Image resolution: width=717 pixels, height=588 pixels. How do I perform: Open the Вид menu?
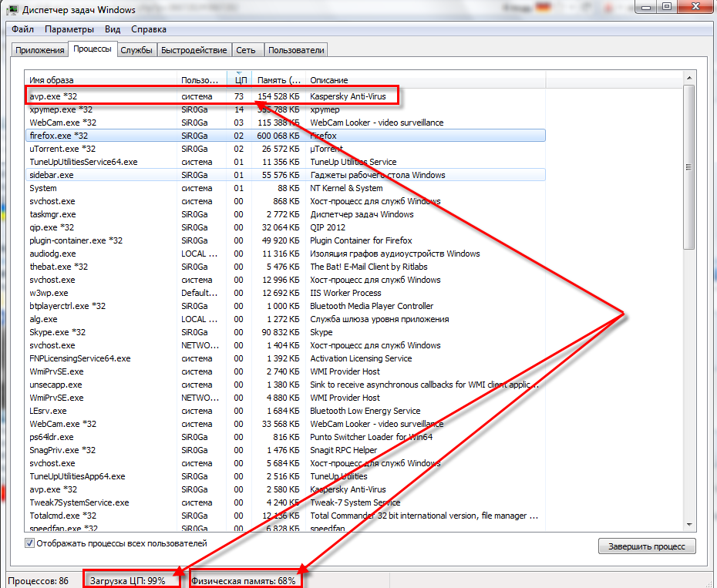(113, 29)
